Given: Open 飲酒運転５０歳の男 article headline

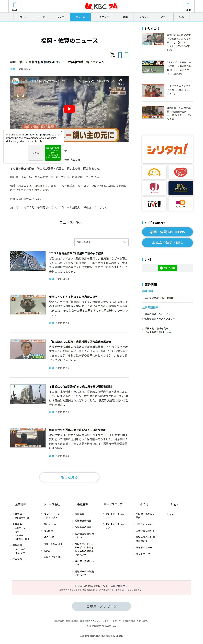Looking at the screenshot, I should click(x=80, y=386).
